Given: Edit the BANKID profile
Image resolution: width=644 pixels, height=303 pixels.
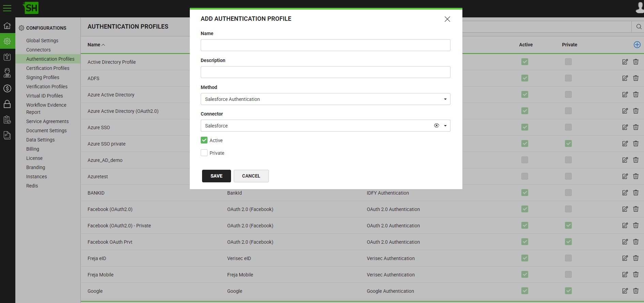Looking at the screenshot, I should [x=625, y=193].
